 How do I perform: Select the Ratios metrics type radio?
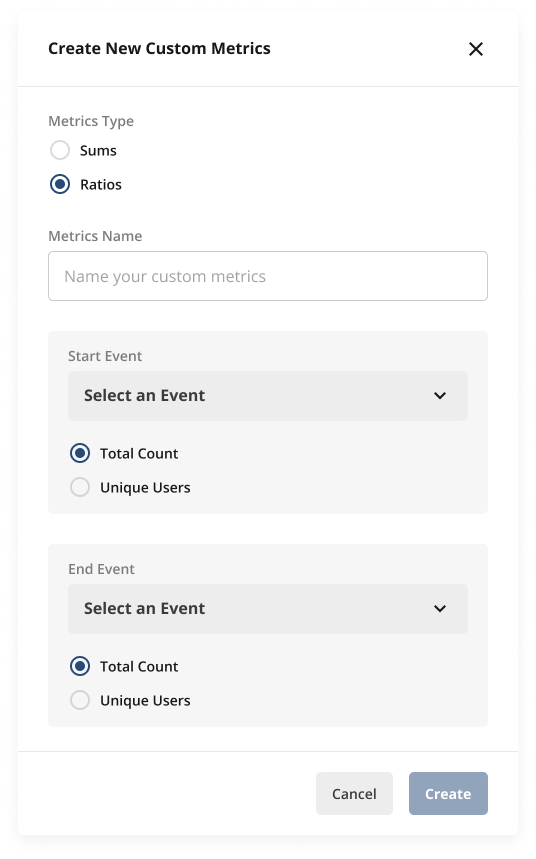click(60, 184)
